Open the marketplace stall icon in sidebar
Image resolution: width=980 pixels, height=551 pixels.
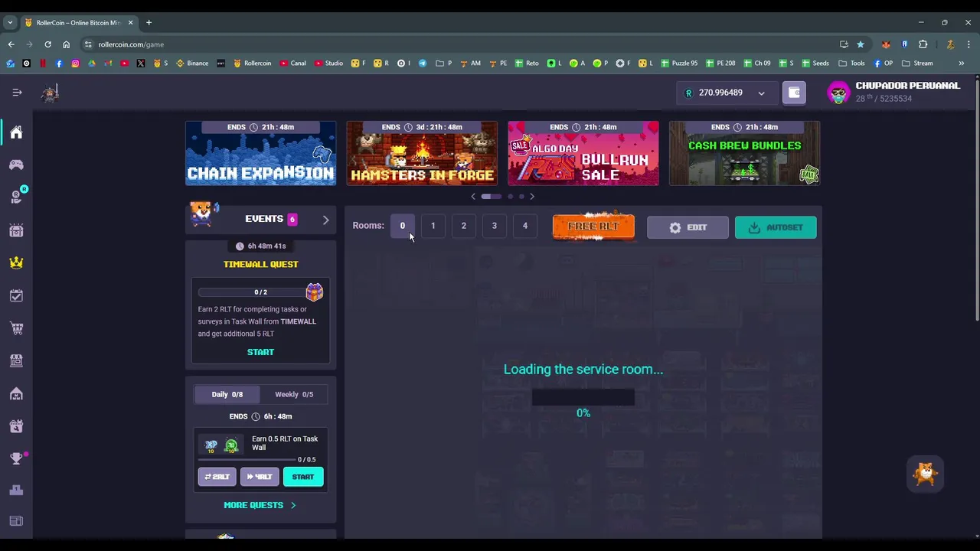16,360
